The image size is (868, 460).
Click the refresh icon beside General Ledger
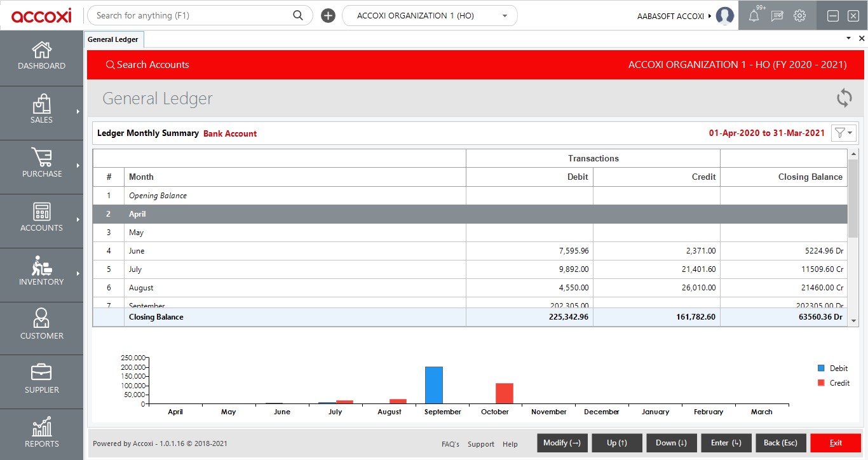(844, 98)
